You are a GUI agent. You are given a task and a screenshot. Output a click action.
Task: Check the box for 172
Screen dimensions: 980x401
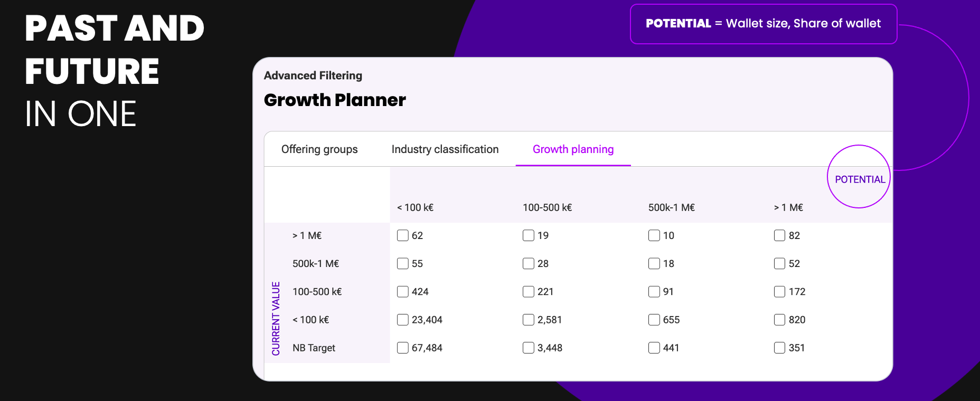click(780, 291)
